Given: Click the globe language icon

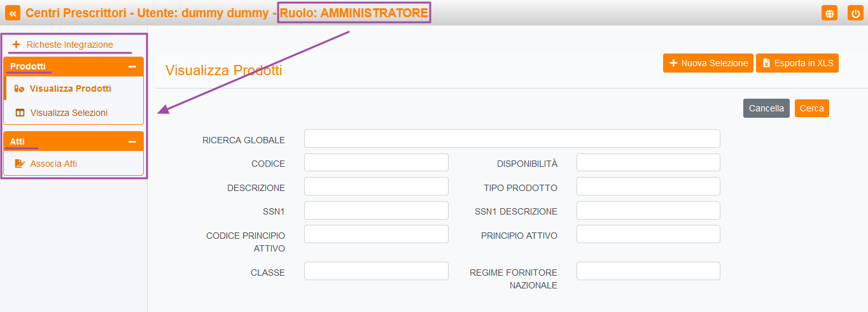Looking at the screenshot, I should pos(829,13).
